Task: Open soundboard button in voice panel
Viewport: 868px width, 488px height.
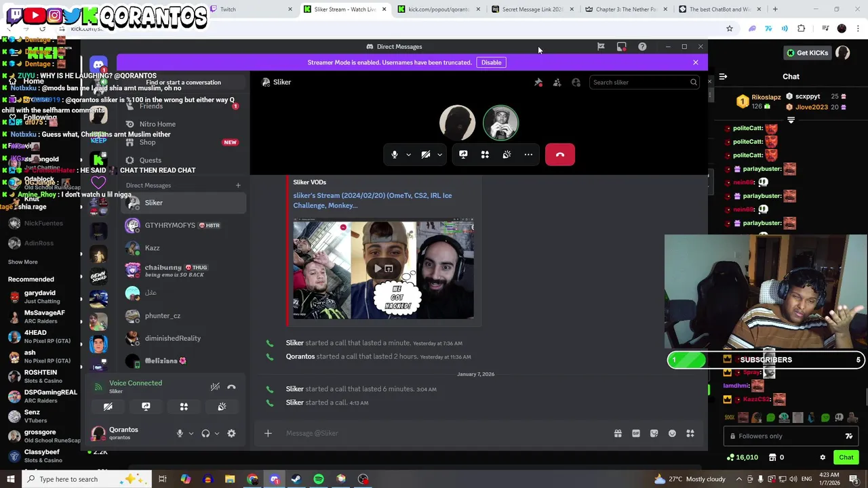Action: [x=222, y=407]
